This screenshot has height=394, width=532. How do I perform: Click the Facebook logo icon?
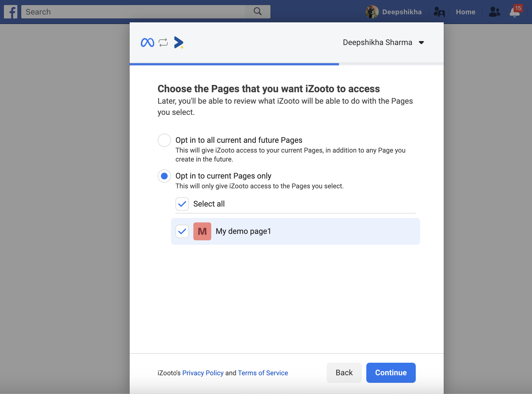[11, 12]
